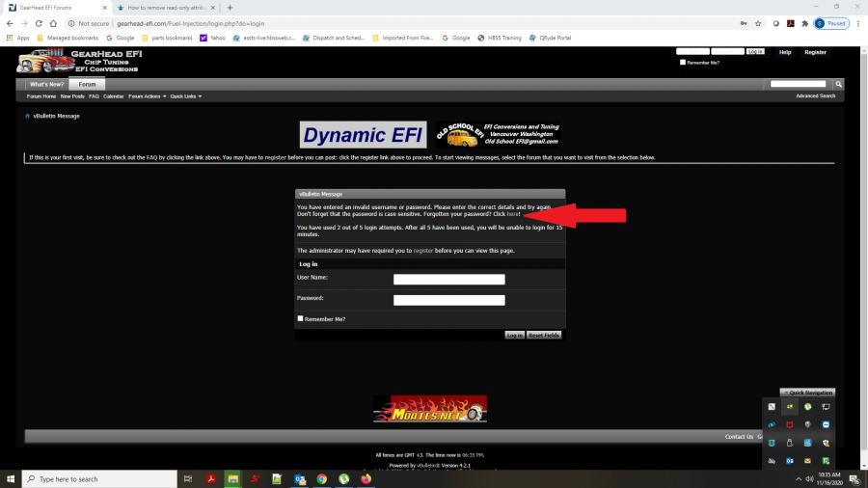This screenshot has height=488, width=868.
Task: Click the Windows Task View icon
Action: [186, 478]
